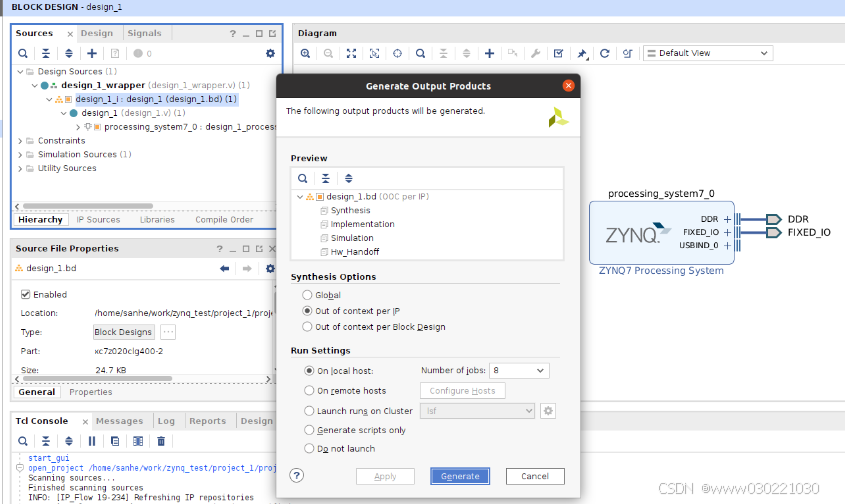Screen dimensions: 845x504
Task: Click the wrench customize icon in the Diagram toolbar
Action: click(535, 53)
